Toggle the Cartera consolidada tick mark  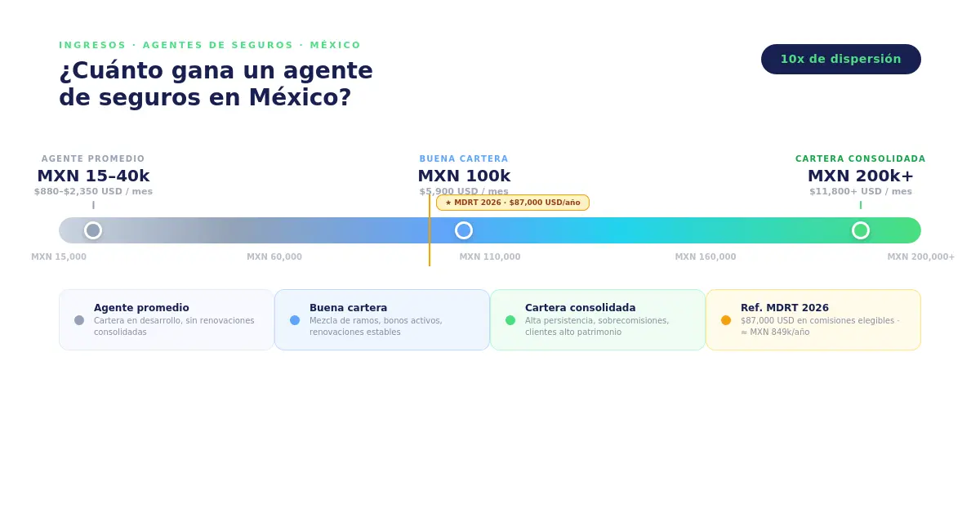[861, 205]
